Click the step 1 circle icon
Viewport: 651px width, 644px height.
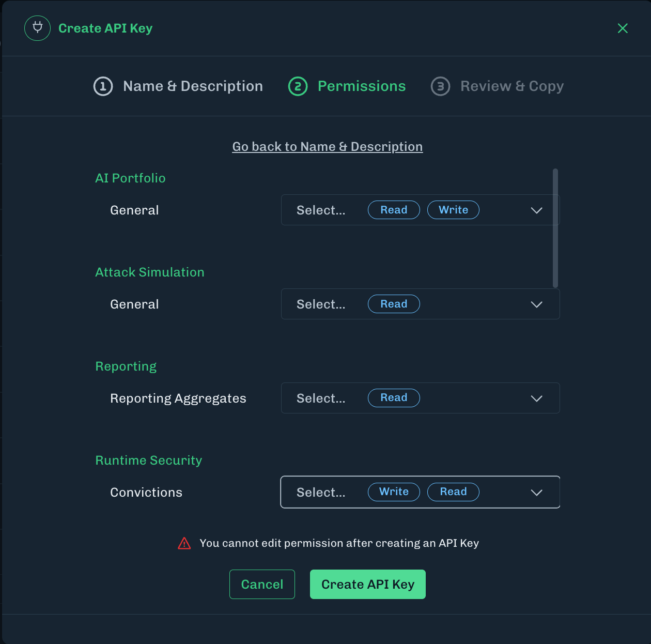pos(103,86)
